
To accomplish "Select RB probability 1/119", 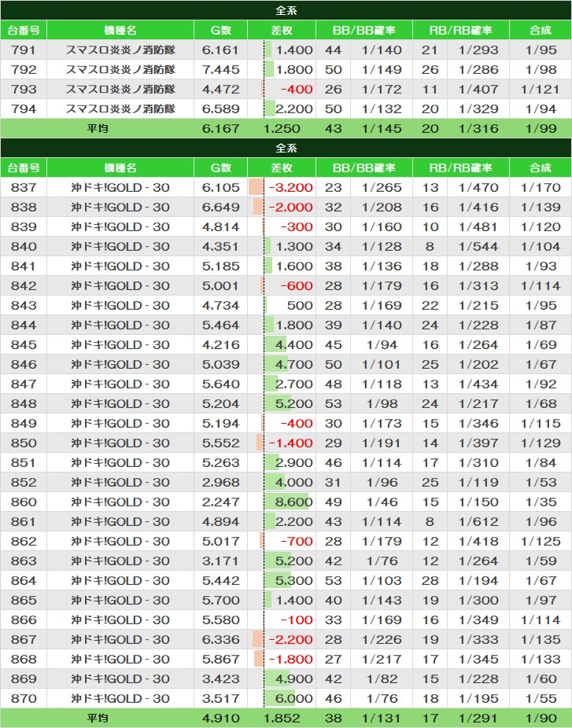I will point(478,483).
